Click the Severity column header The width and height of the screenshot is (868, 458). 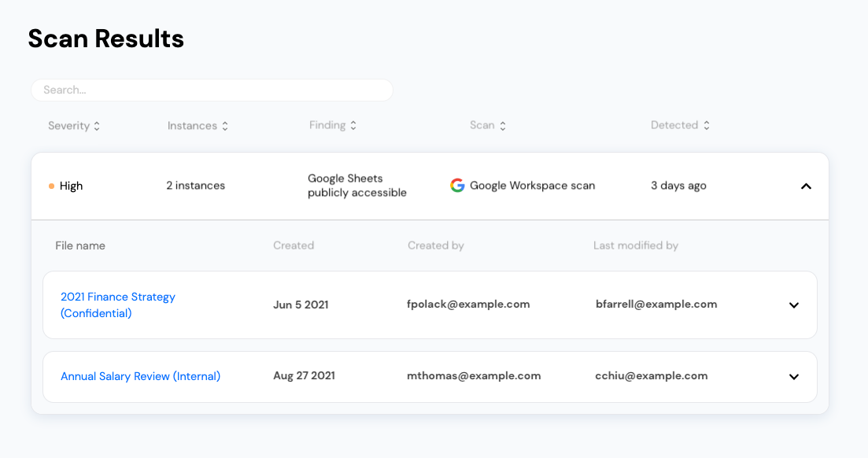68,126
